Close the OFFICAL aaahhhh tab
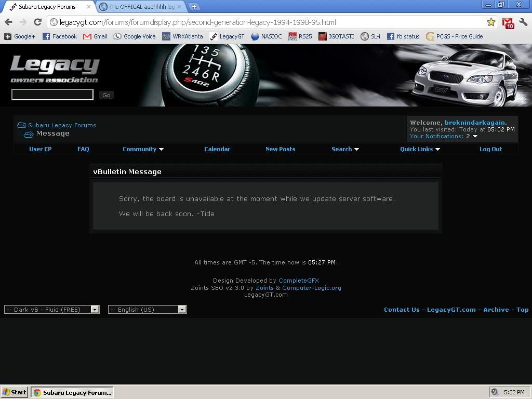The height and width of the screenshot is (399, 532). (179, 7)
